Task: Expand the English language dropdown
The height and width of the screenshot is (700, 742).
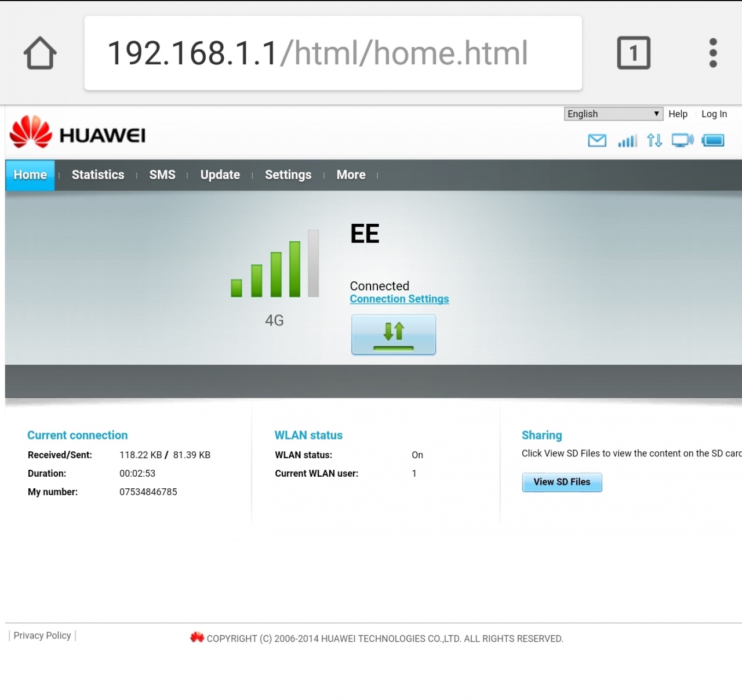Action: click(x=613, y=114)
